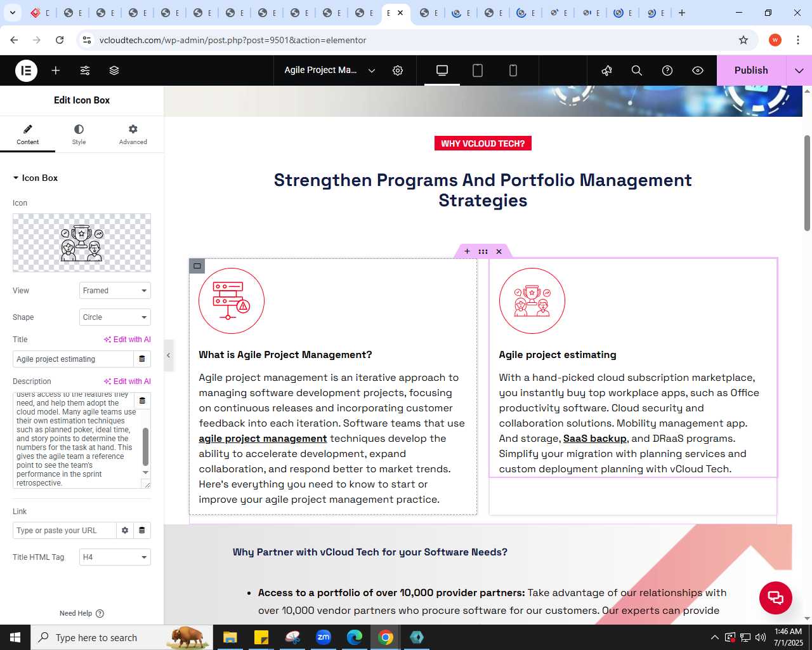Image resolution: width=812 pixels, height=650 pixels.
Task: Open page settings gear icon
Action: 398,70
